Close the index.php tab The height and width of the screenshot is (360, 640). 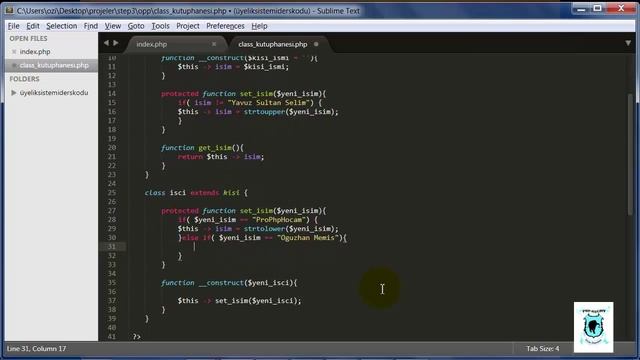pos(214,44)
